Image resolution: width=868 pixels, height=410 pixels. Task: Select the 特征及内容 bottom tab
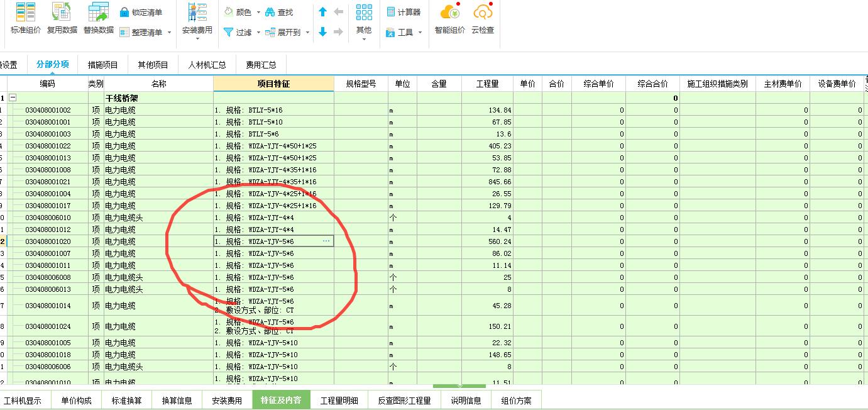281,401
